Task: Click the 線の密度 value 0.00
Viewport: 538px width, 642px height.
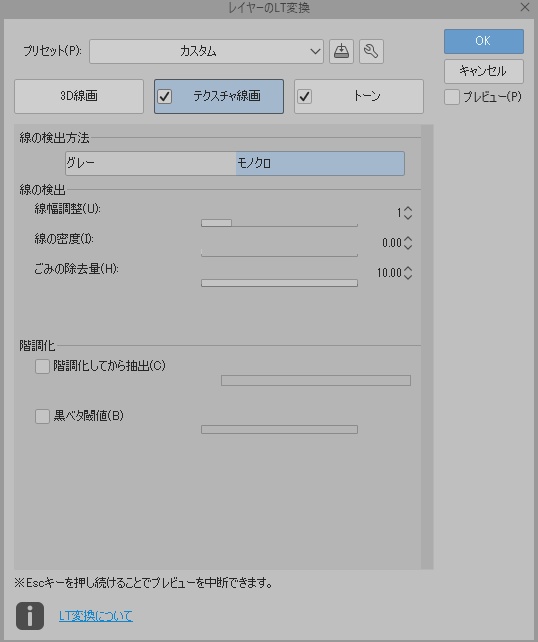Action: 391,243
